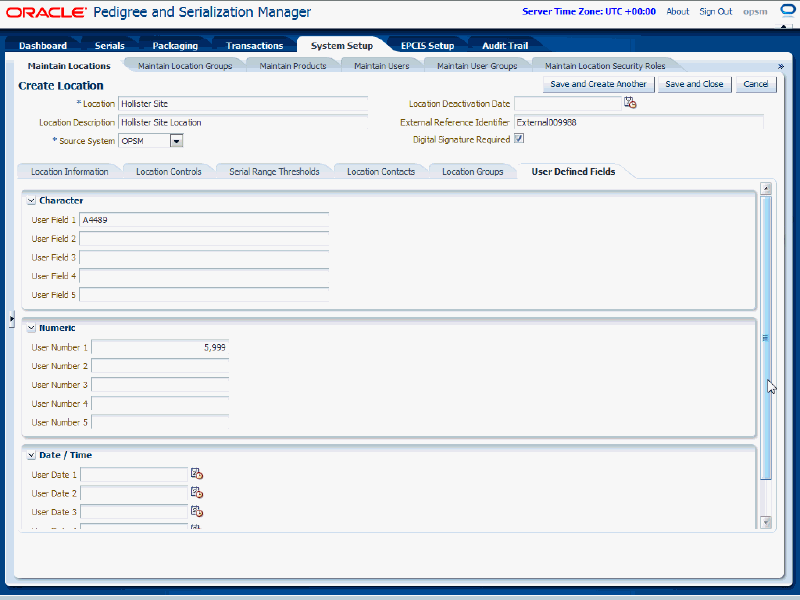Image resolution: width=800 pixels, height=600 pixels.
Task: Expand the left side panel splitter arrow
Action: (11, 318)
